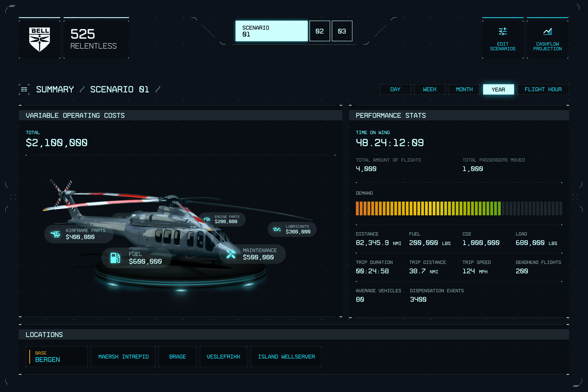Click the Engine Parts $200,000 callout
The height and width of the screenshot is (392, 588).
pyautogui.click(x=222, y=219)
